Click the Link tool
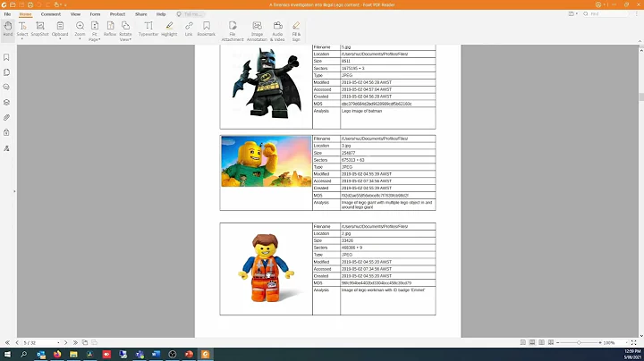This screenshot has height=361, width=644. pyautogui.click(x=189, y=29)
